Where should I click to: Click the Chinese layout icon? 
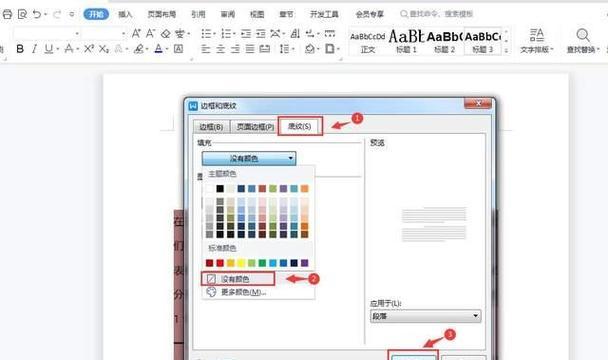[275, 34]
